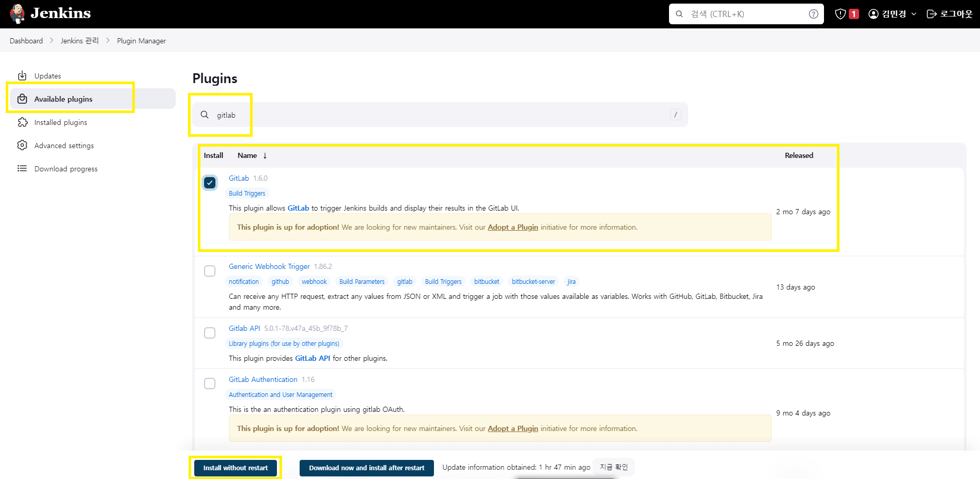980x479 pixels.
Task: Open Adopt a Plugin link for GitLab
Action: pos(513,227)
